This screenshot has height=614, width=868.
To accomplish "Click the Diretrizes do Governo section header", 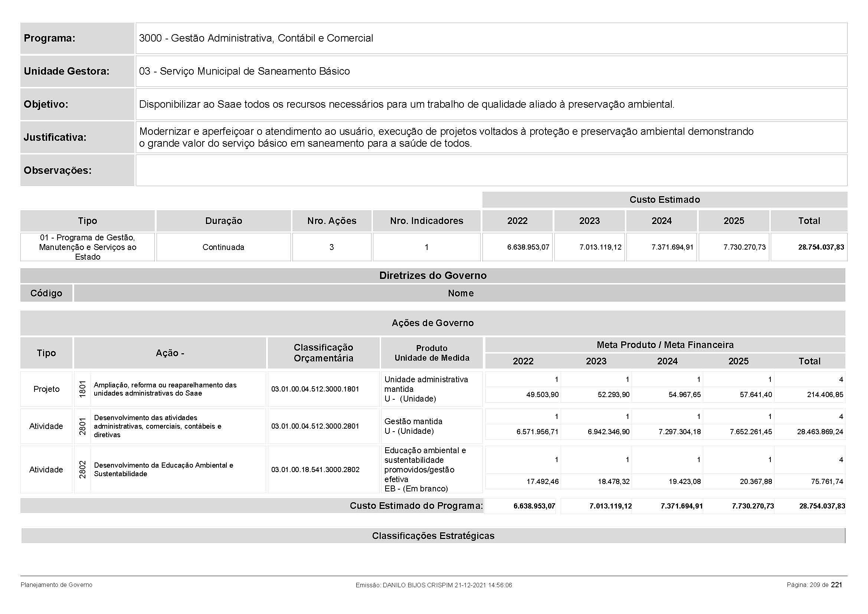I will click(x=432, y=276).
